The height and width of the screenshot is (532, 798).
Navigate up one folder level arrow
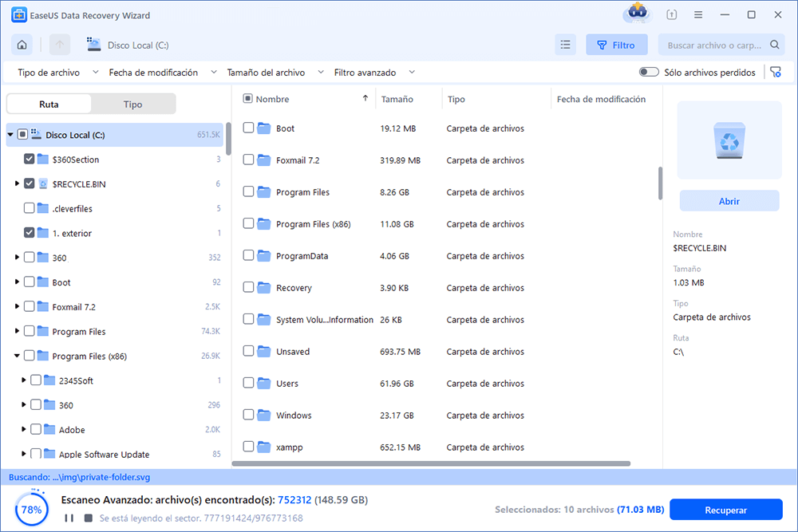pyautogui.click(x=60, y=45)
